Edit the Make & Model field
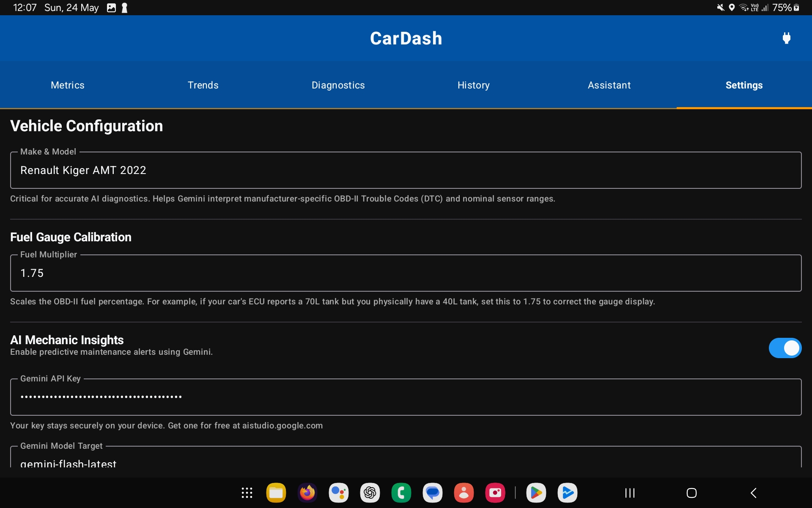This screenshot has height=508, width=812. point(406,170)
